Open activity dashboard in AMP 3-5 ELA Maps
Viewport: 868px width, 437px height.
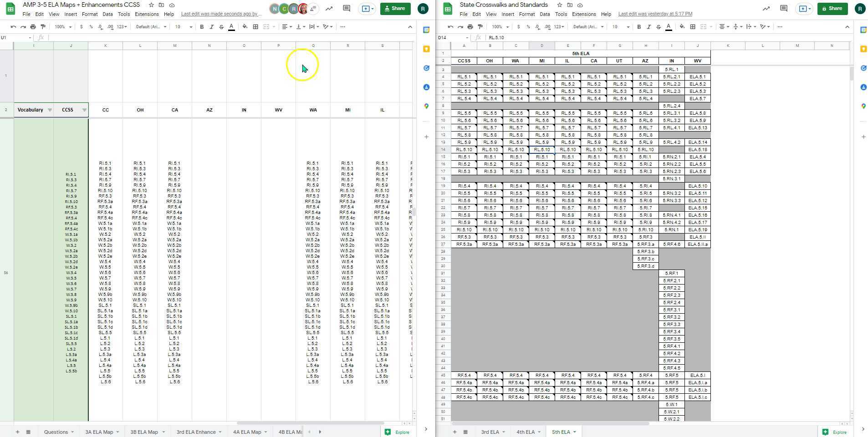[x=329, y=9]
